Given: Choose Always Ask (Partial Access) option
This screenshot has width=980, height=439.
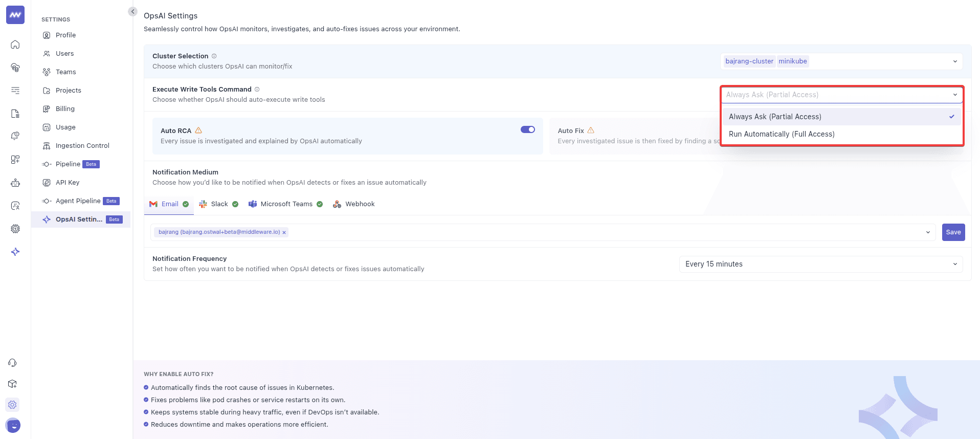Looking at the screenshot, I should click(x=775, y=117).
